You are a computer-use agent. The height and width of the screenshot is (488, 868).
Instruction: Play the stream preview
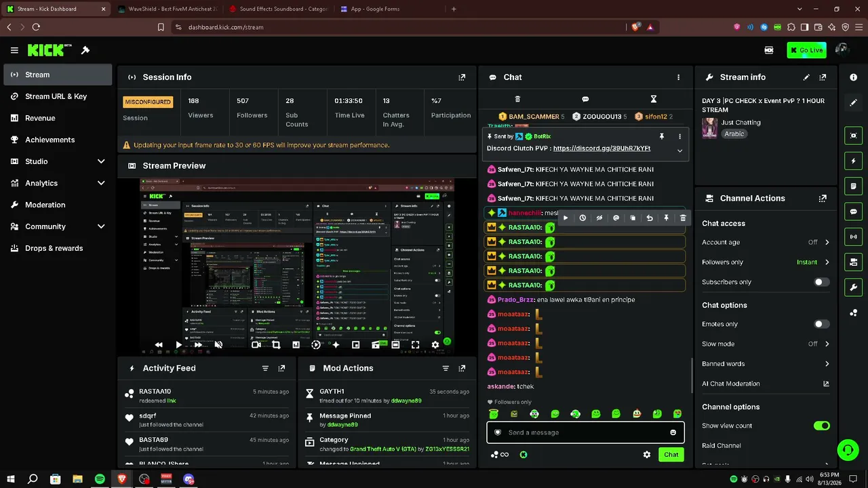pos(178,345)
